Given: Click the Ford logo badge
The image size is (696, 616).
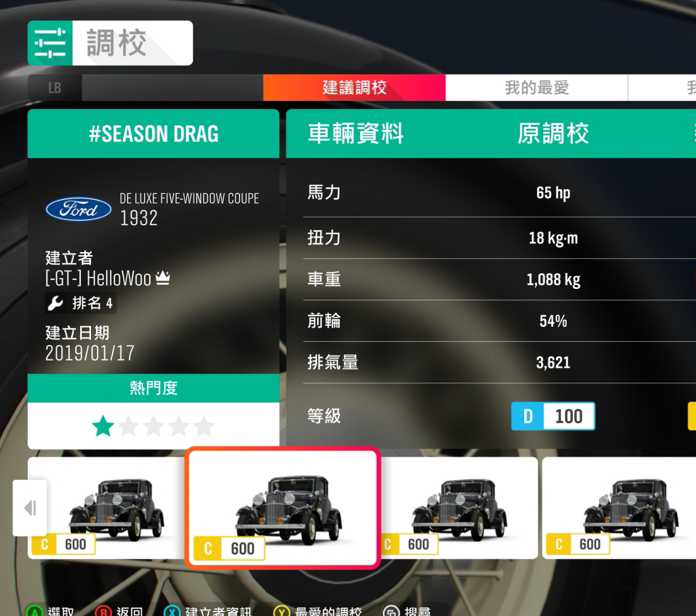Looking at the screenshot, I should click(79, 210).
